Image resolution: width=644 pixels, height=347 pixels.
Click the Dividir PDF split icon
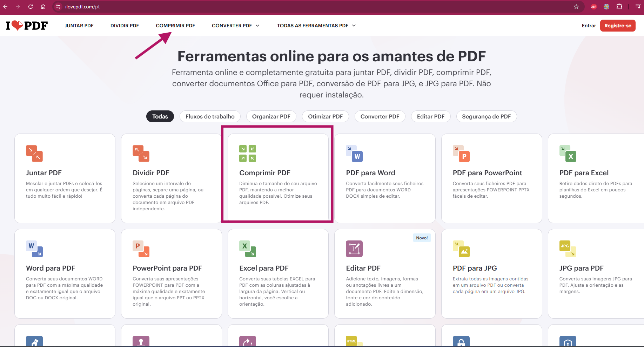[141, 154]
